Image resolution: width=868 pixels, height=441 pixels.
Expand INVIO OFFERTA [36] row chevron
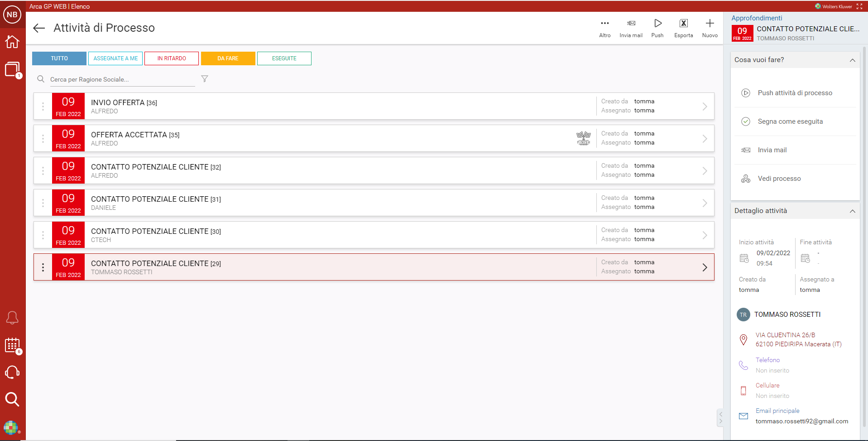coord(705,107)
